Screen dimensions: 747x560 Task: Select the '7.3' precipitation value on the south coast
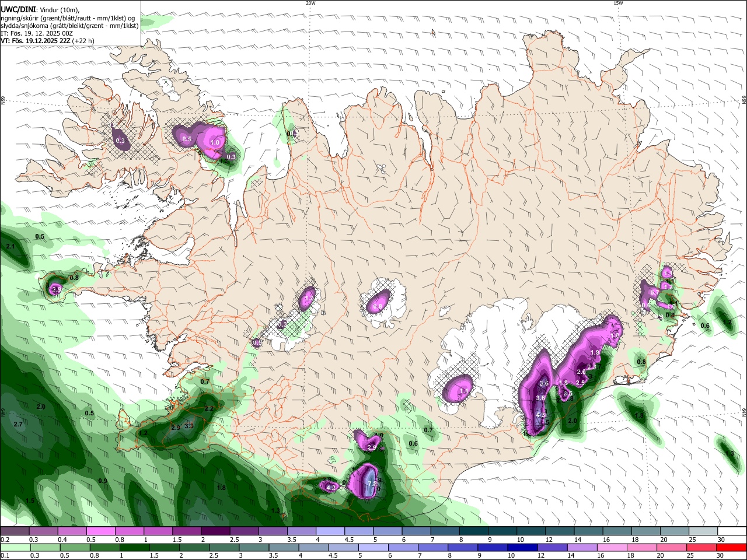372,484
